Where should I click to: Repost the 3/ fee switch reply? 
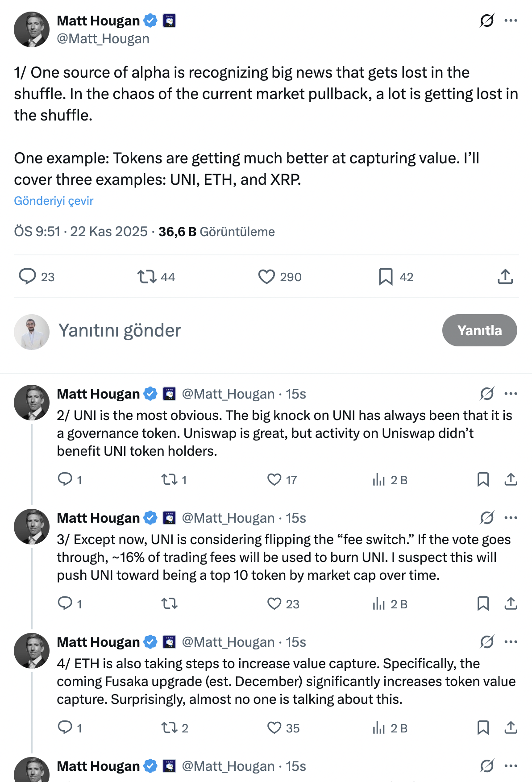pyautogui.click(x=170, y=603)
